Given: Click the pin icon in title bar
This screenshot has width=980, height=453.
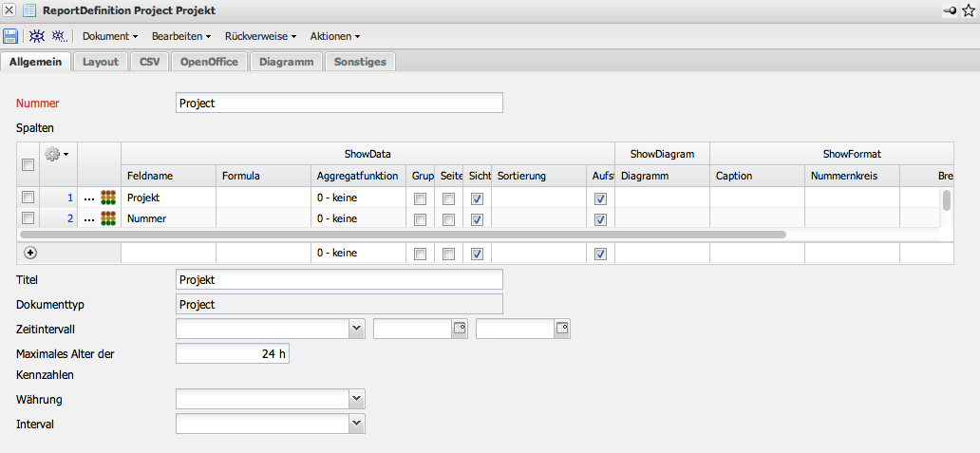Looking at the screenshot, I should click(949, 10).
